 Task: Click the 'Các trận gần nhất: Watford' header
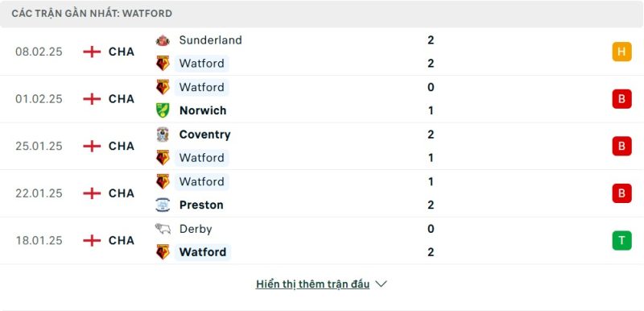click(x=322, y=14)
